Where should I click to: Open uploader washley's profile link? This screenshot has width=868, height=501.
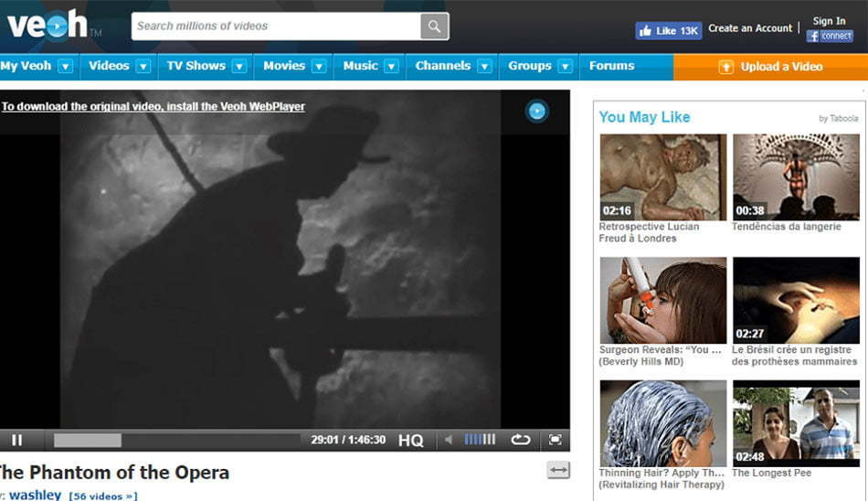(35, 495)
